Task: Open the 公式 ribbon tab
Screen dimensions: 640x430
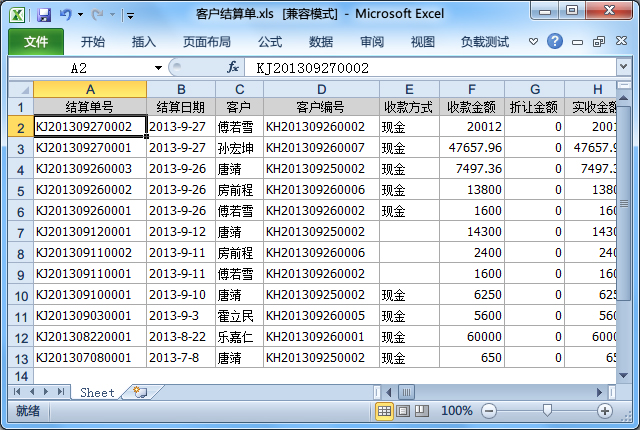Action: pyautogui.click(x=270, y=42)
